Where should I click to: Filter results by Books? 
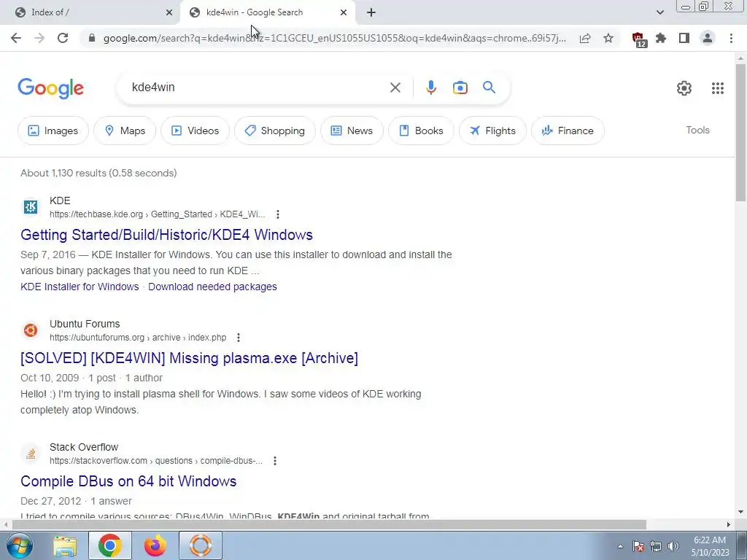[421, 131]
